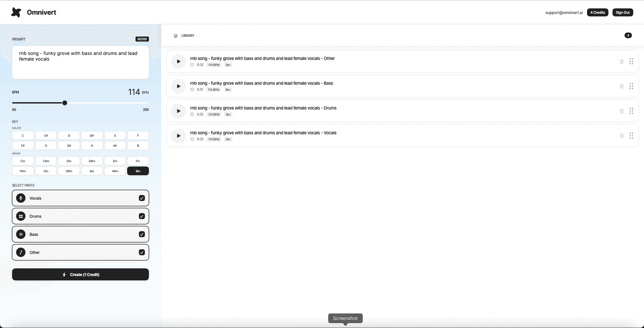644x328 pixels.
Task: Uncheck the Drums part checkbox
Action: pyautogui.click(x=142, y=216)
